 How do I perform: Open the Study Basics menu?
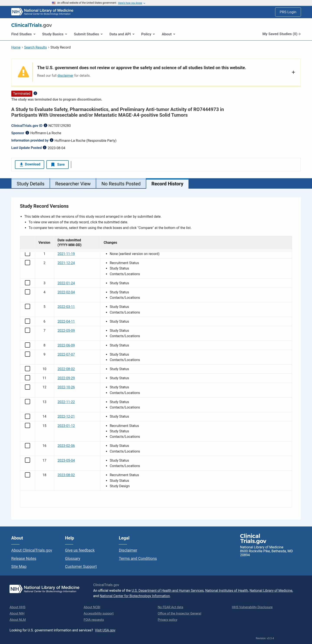pyautogui.click(x=54, y=34)
